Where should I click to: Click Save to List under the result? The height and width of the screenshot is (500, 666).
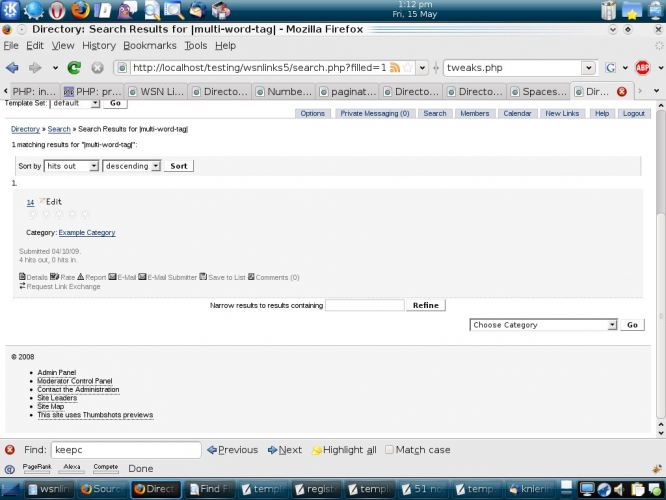click(x=225, y=277)
